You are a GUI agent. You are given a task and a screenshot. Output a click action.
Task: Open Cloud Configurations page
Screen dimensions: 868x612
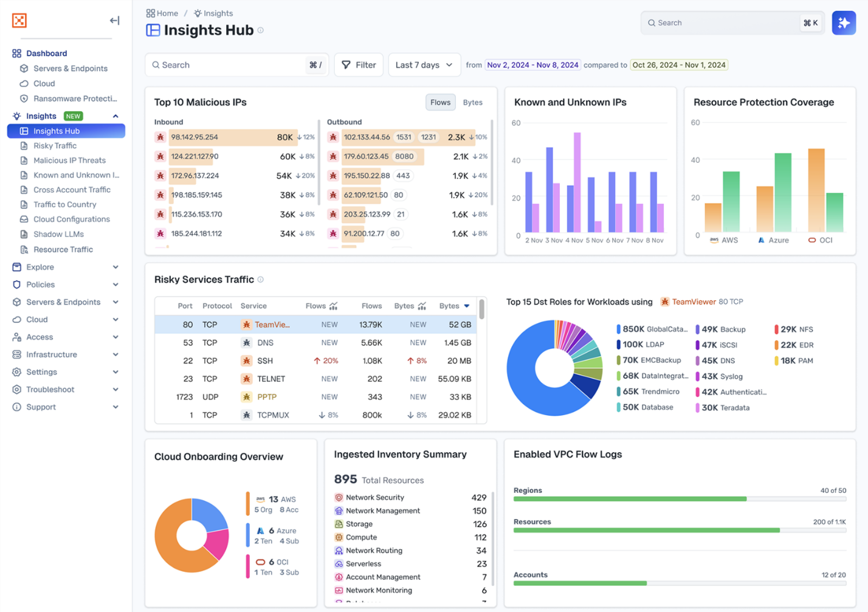click(x=71, y=219)
